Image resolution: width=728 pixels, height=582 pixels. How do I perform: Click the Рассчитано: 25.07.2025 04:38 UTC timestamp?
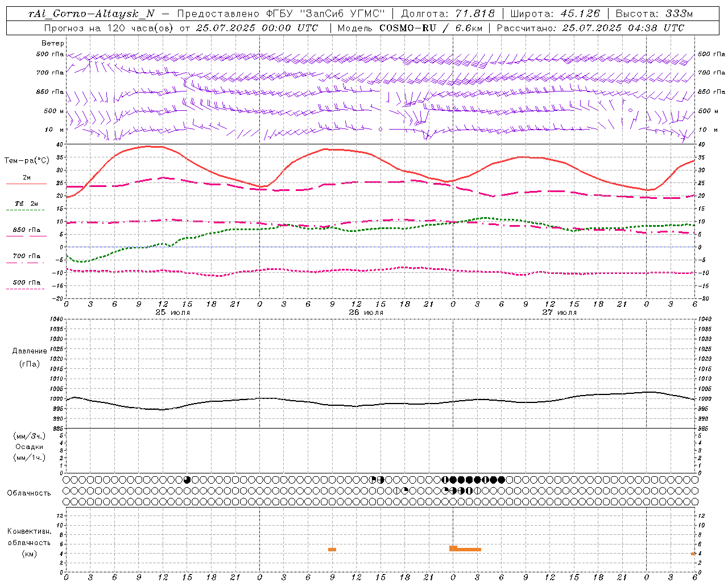coord(590,28)
